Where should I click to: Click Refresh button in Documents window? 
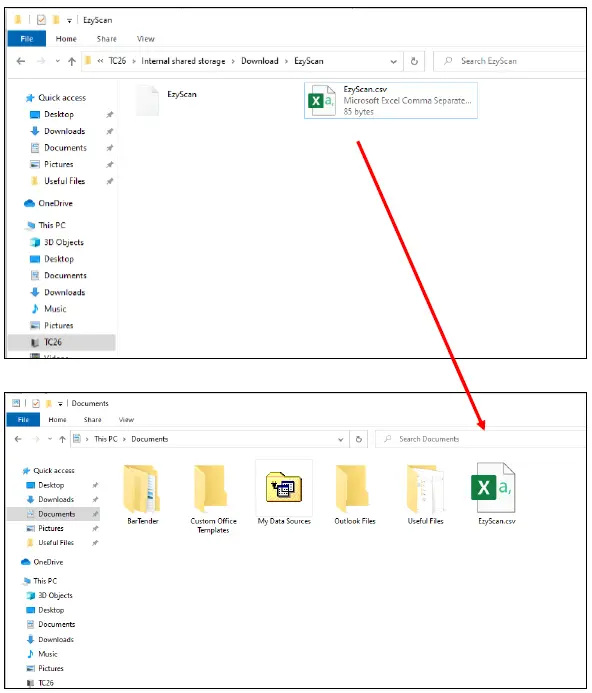coord(359,439)
